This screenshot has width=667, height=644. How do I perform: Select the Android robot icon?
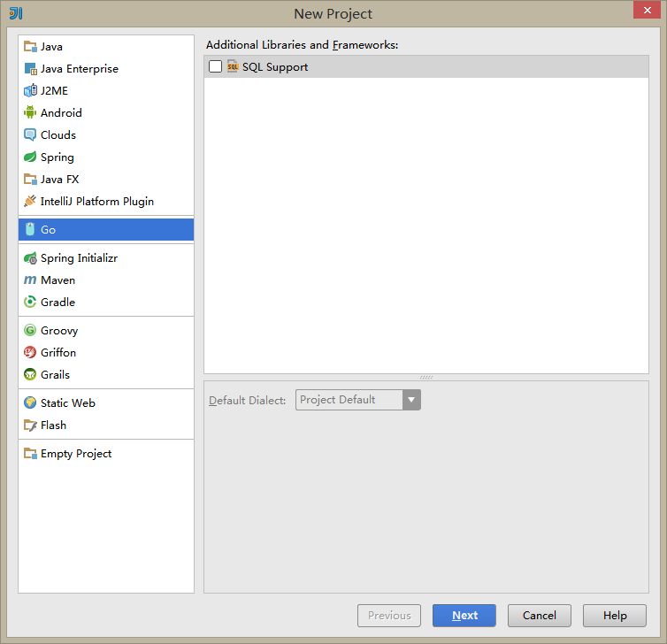(30, 112)
